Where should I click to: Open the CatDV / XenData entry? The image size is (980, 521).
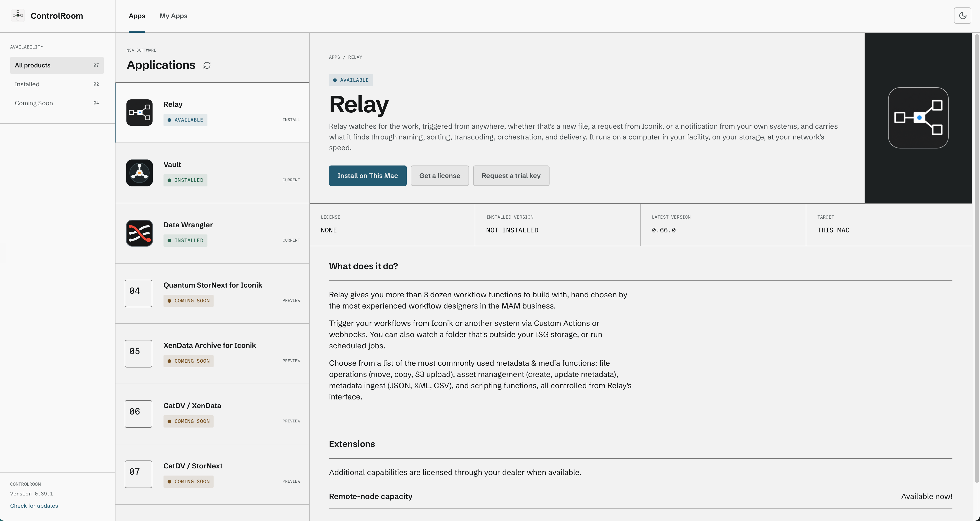coord(212,414)
